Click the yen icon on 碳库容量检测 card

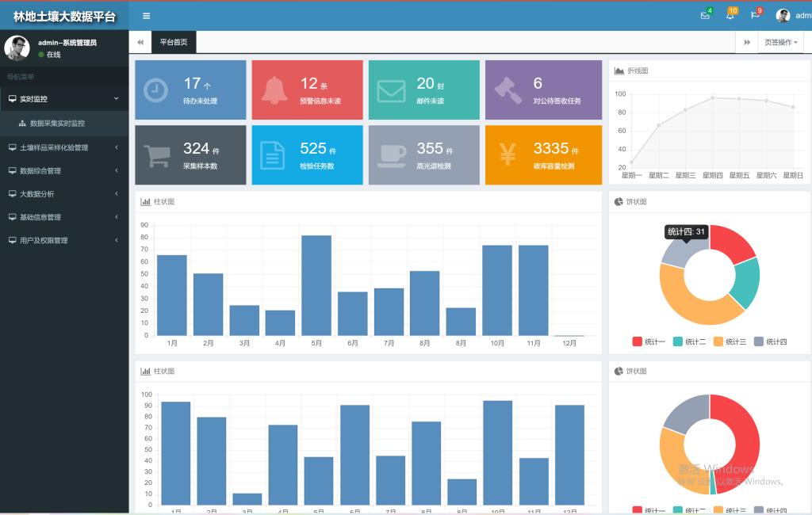(507, 155)
